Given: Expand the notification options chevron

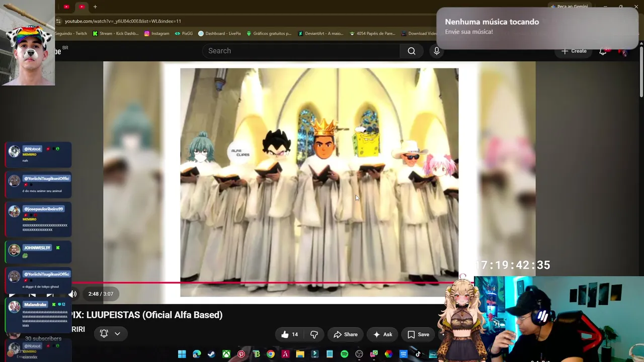Looking at the screenshot, I should click(117, 333).
